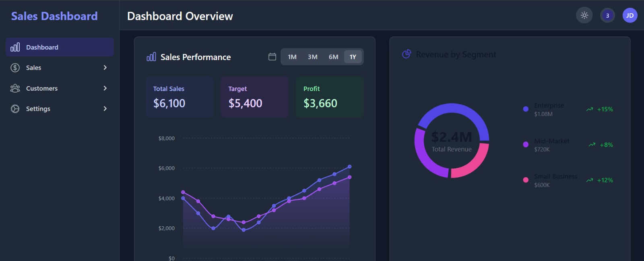This screenshot has height=261, width=644.
Task: Select the 1M time range
Action: [292, 57]
